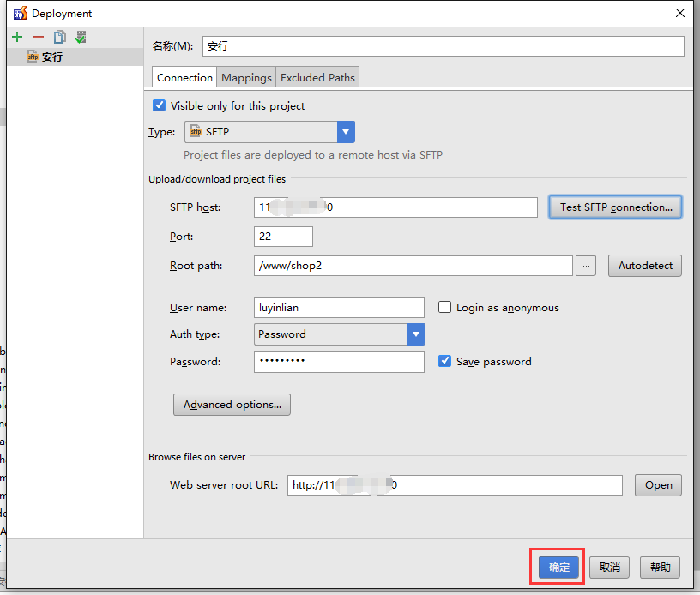Uncheck the Save password option

(x=445, y=361)
